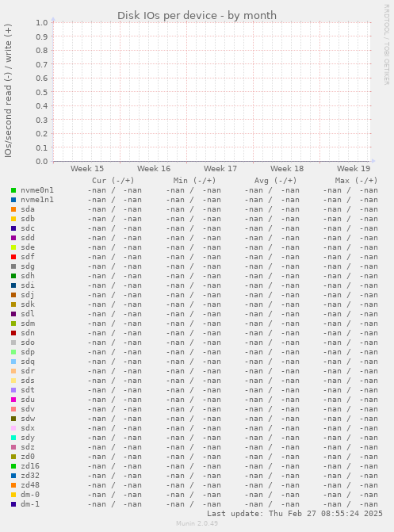Click the sdh legend entry
This screenshot has height=532, width=394.
point(28,276)
